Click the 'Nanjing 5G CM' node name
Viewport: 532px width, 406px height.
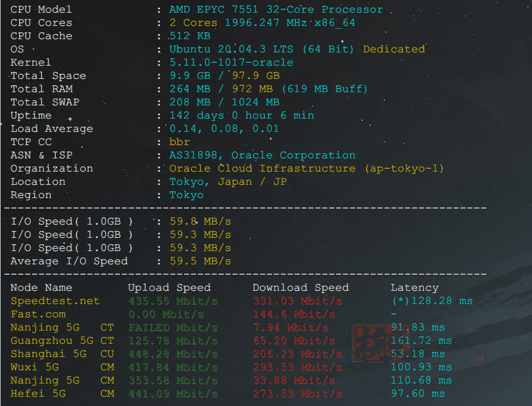pos(62,380)
